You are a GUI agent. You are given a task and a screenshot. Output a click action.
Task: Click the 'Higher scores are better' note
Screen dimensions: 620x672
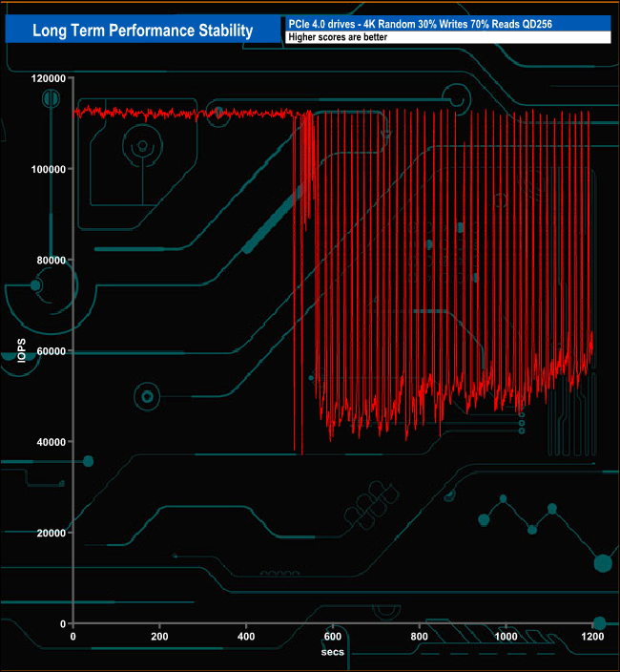(x=448, y=38)
